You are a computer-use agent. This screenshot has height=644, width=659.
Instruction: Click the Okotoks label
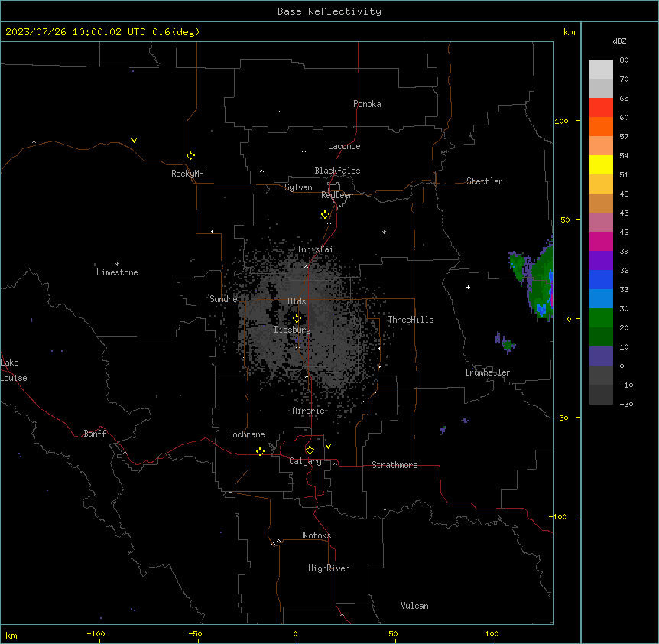315,535
